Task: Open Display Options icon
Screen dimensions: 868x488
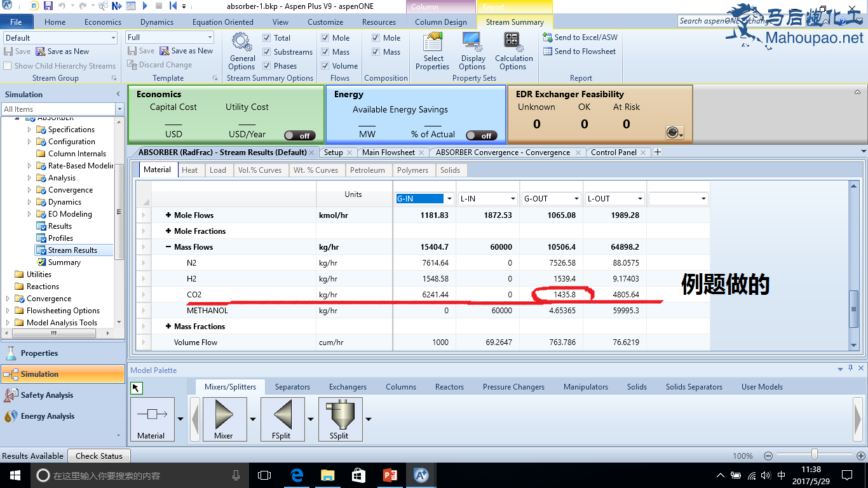Action: [x=472, y=42]
